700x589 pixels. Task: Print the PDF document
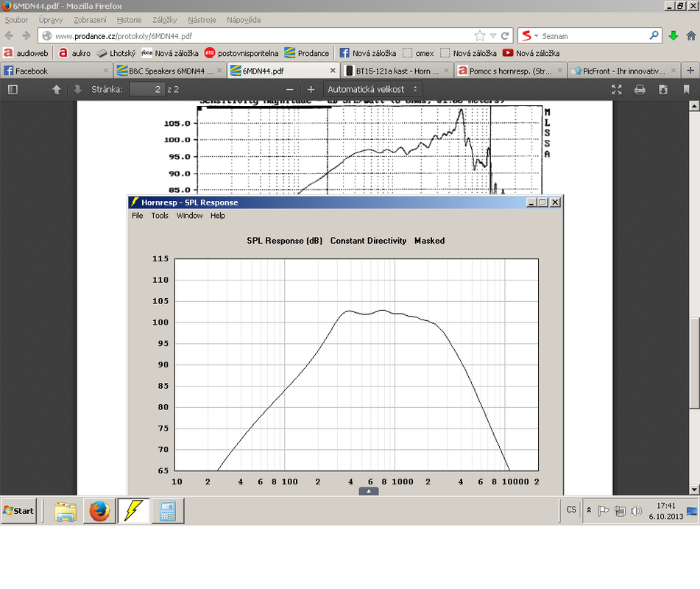pos(640,89)
